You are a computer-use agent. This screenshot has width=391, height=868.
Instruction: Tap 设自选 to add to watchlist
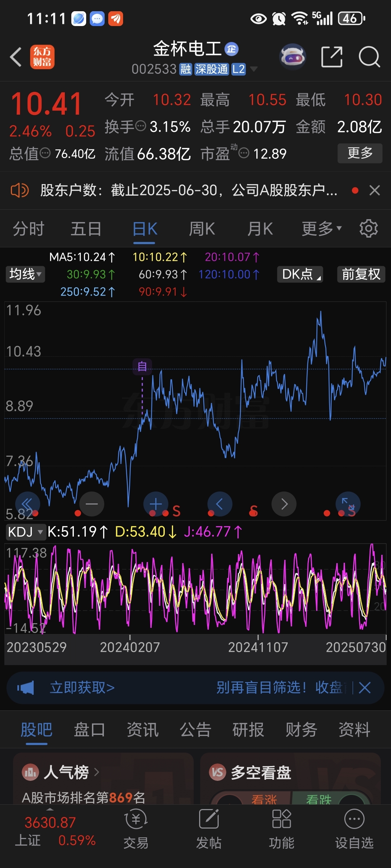354,829
